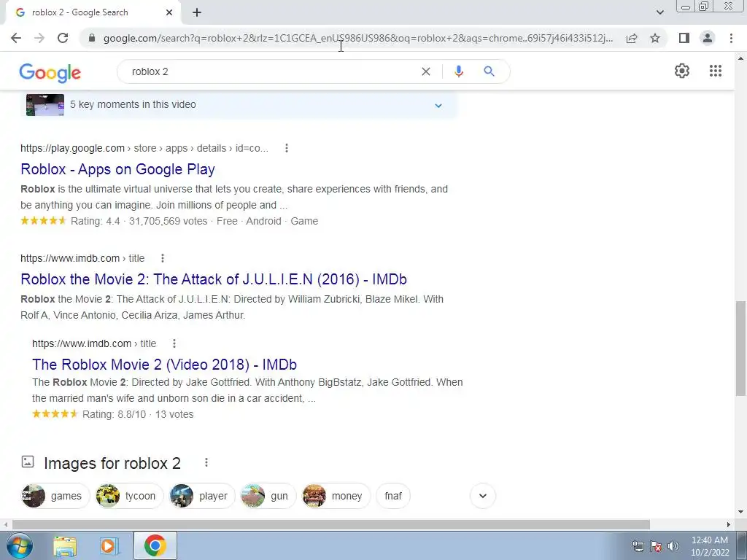Open Google quick settings gear
The height and width of the screenshot is (560, 747).
pos(682,71)
